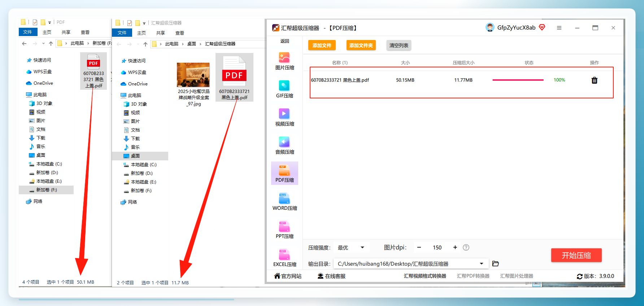
Task: Click 开始压缩 to start compression
Action: [x=576, y=255]
